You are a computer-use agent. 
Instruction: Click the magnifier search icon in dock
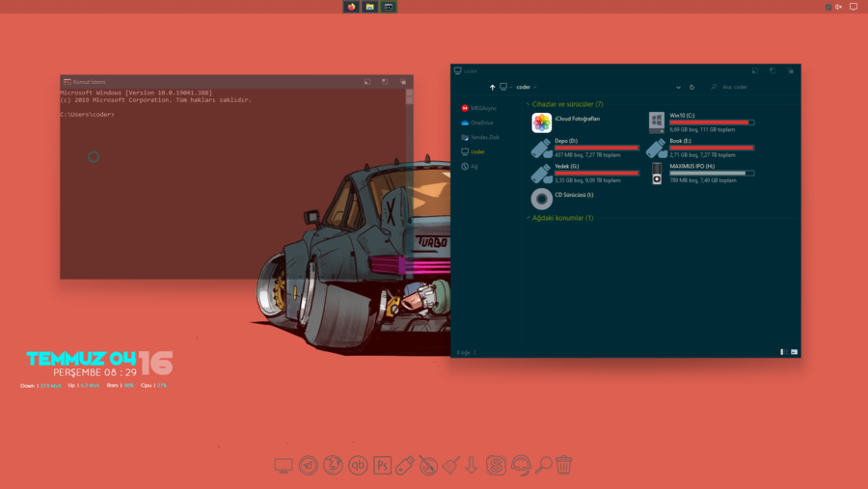click(x=544, y=465)
